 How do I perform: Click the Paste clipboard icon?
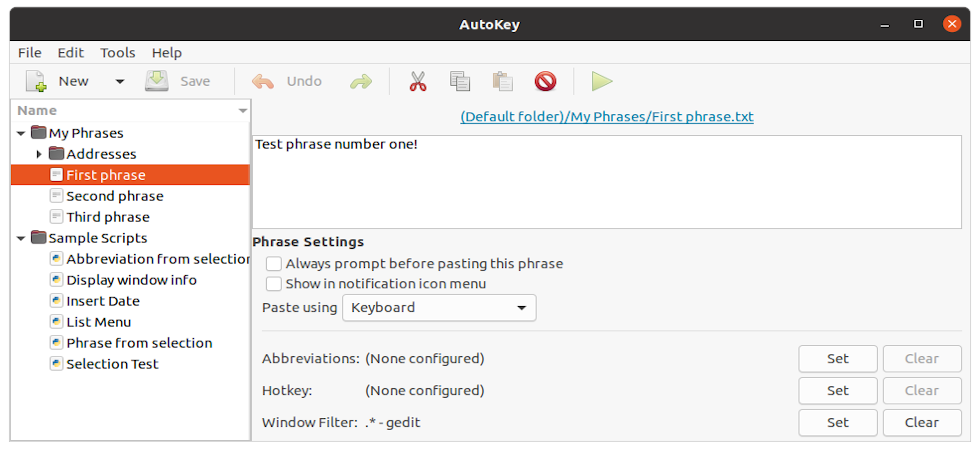click(x=502, y=81)
